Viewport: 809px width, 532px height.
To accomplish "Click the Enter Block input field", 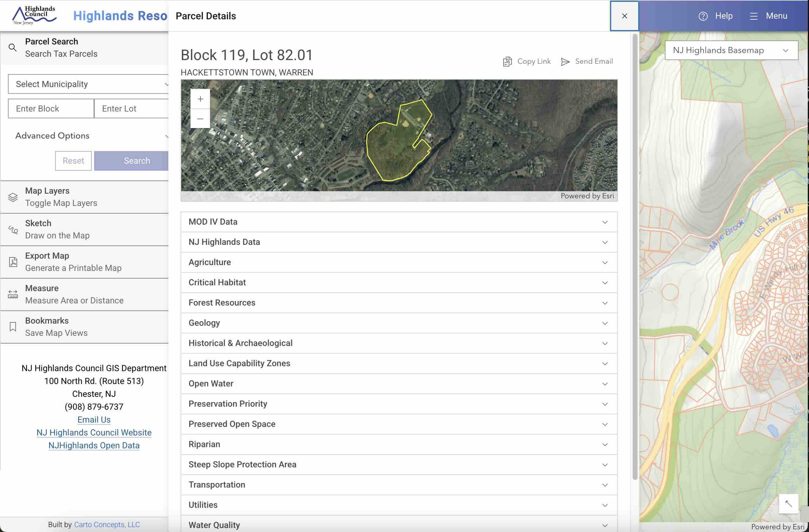I will coord(50,108).
